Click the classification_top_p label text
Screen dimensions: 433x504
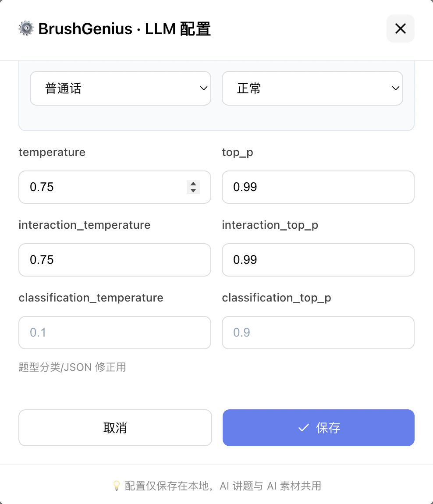tap(276, 298)
